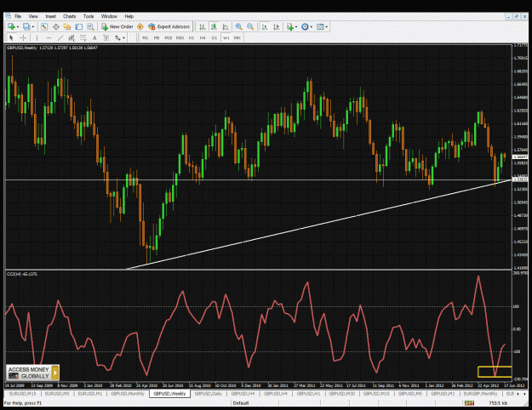Viewport: 532px width, 410px height.
Task: Open the Tools menu
Action: tap(89, 16)
